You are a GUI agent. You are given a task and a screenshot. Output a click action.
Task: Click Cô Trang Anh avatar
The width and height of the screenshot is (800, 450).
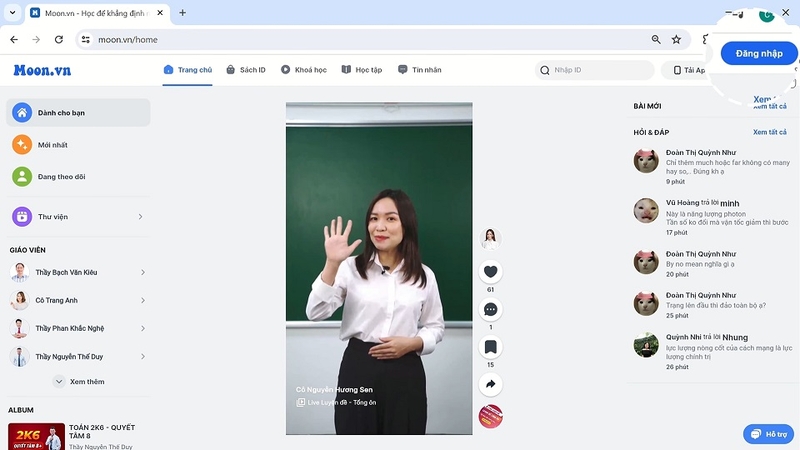[19, 301]
